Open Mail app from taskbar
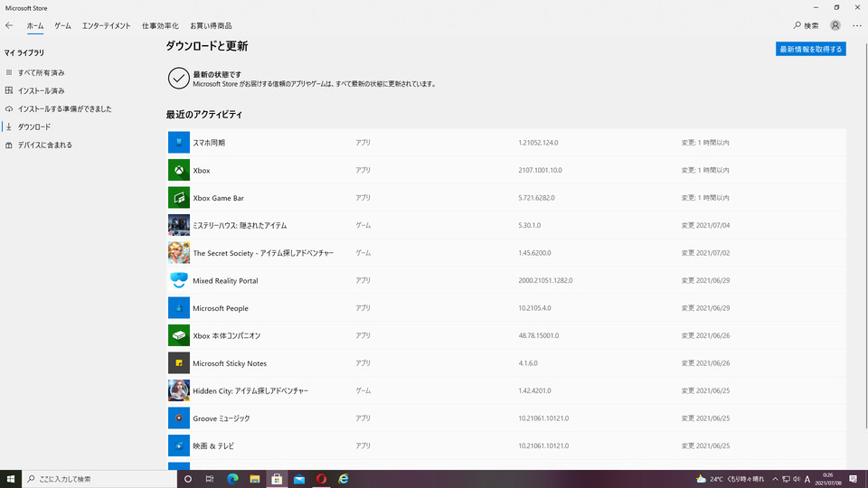868x488 pixels. [299, 479]
